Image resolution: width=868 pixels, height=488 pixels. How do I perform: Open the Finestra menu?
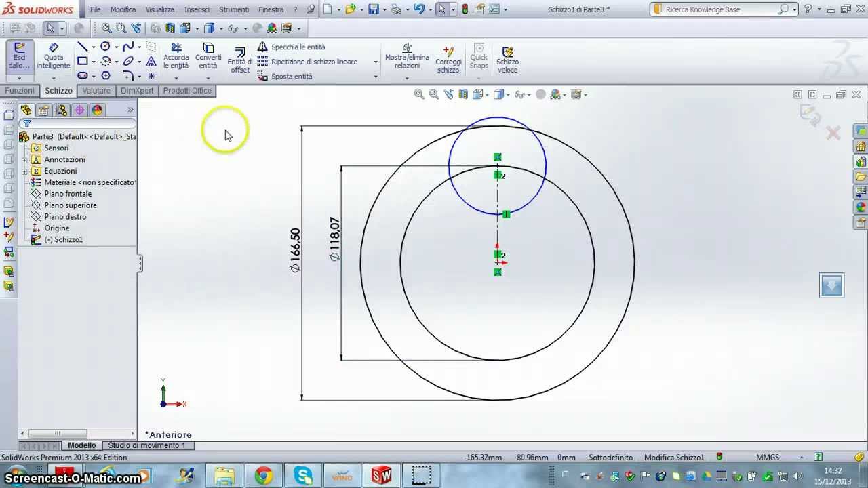click(271, 9)
